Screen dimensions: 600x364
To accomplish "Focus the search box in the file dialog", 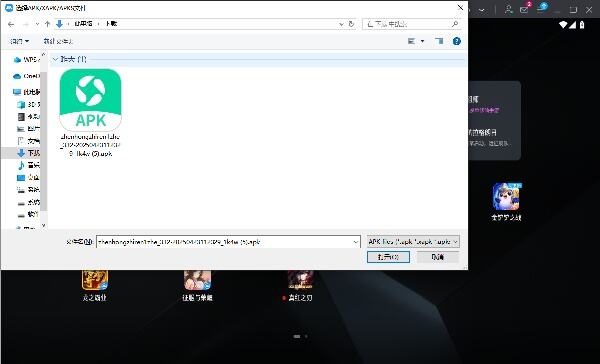I will [x=411, y=24].
